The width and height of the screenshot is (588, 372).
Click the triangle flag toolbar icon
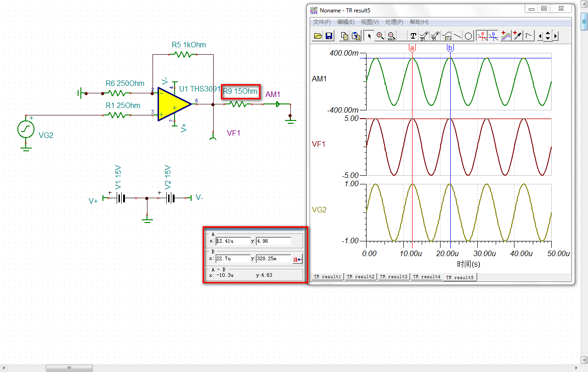[x=529, y=36]
